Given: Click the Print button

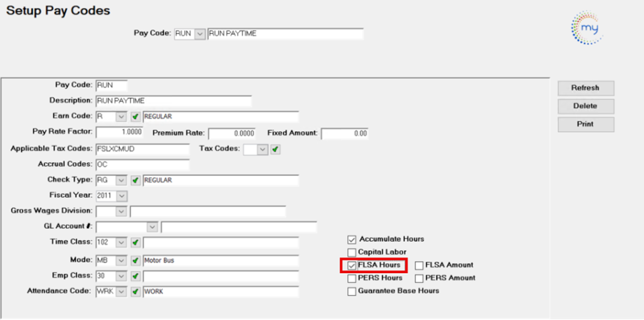Looking at the screenshot, I should pyautogui.click(x=585, y=124).
